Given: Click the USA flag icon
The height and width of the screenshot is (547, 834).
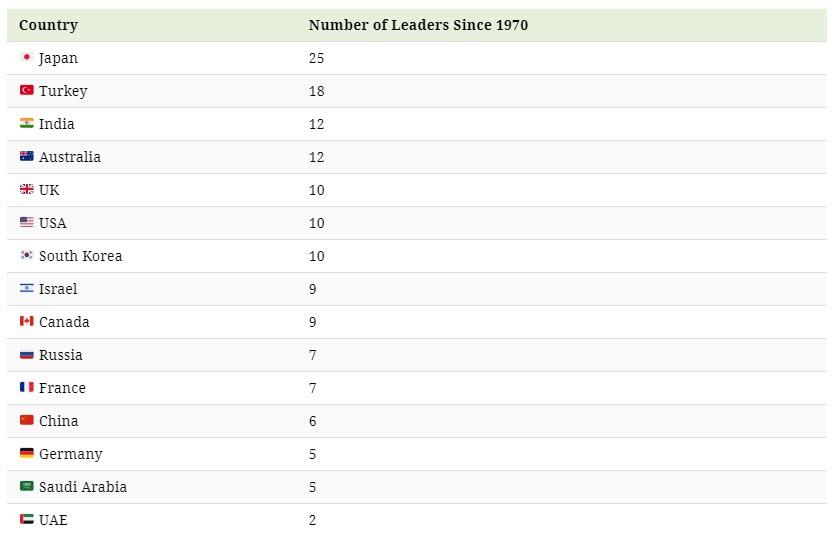Looking at the screenshot, I should (x=27, y=222).
